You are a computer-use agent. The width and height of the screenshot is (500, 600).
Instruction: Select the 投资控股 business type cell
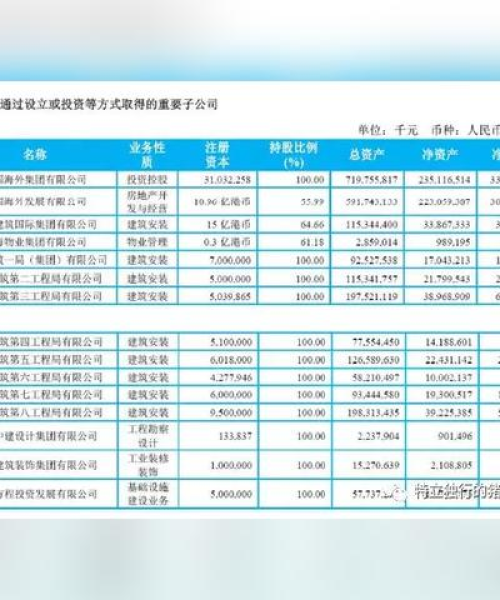tap(147, 179)
